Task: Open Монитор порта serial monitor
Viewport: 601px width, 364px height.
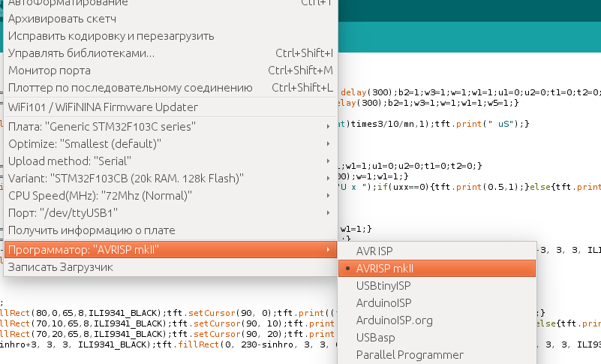Action: (50, 71)
